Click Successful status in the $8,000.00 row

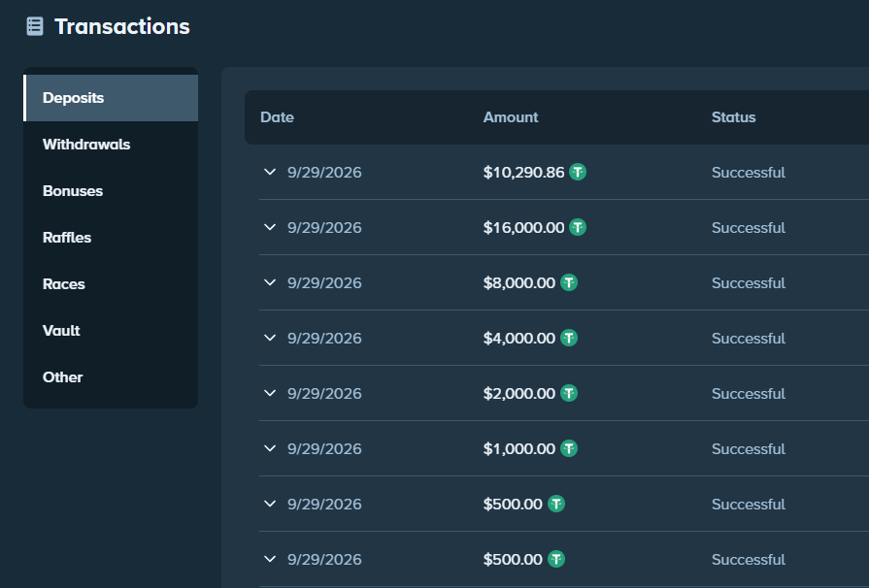[x=749, y=283]
